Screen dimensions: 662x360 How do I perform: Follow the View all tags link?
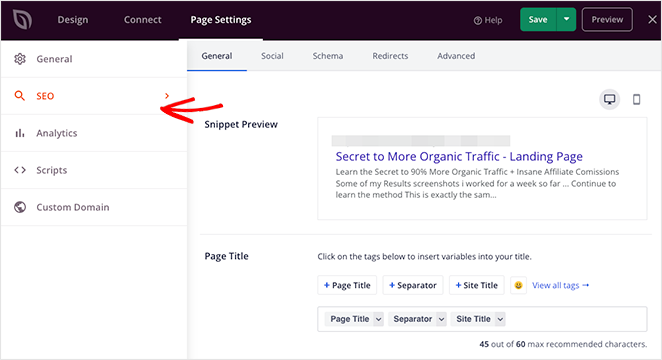coord(560,285)
